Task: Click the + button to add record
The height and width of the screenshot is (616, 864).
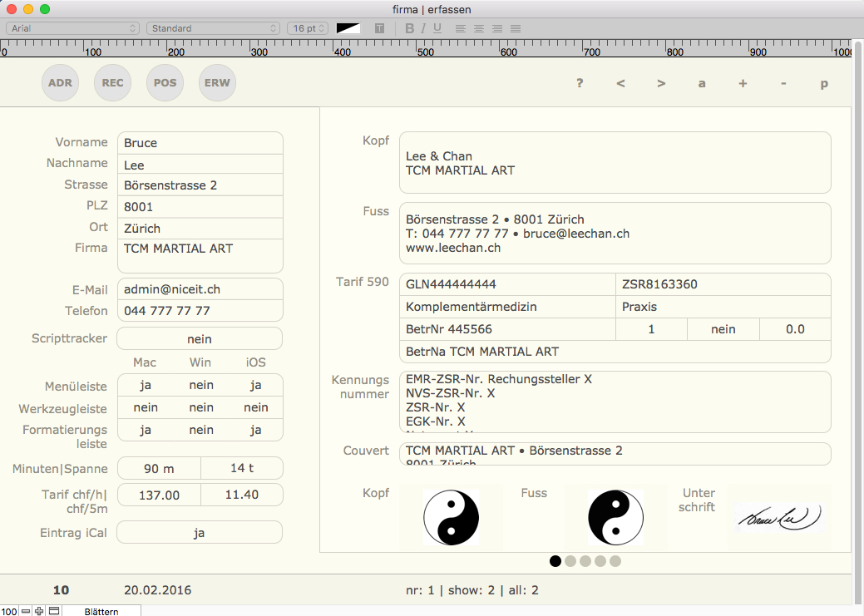Action: tap(743, 83)
